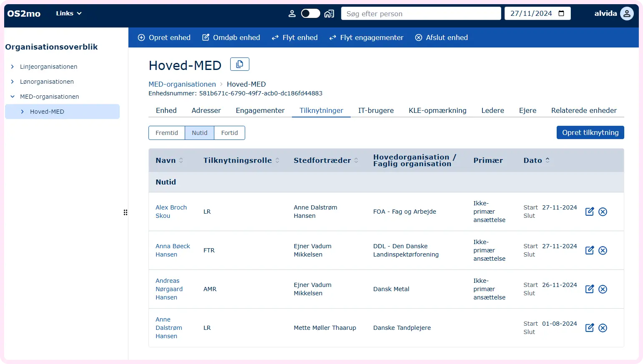643x364 pixels.
Task: Switch to the Adresser tab
Action: tap(206, 110)
